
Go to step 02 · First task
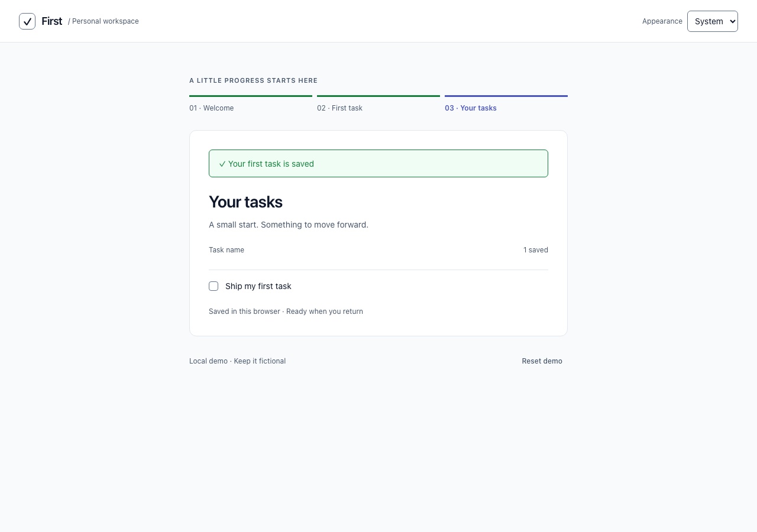click(x=378, y=104)
